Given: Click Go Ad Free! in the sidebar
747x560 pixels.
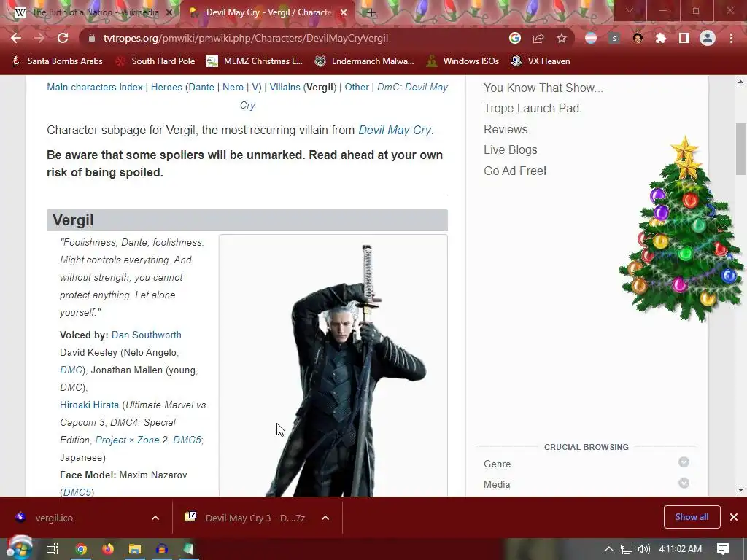Looking at the screenshot, I should [x=515, y=171].
